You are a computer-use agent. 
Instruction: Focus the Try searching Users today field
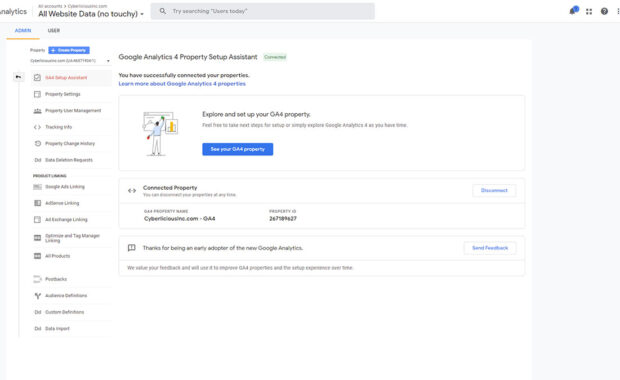pos(263,11)
